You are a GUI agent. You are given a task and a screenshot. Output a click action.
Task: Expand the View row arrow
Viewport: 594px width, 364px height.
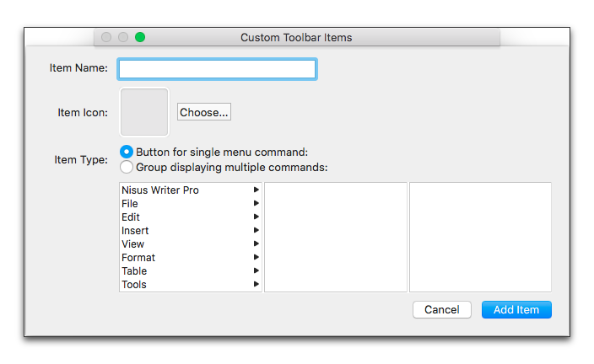pyautogui.click(x=256, y=244)
